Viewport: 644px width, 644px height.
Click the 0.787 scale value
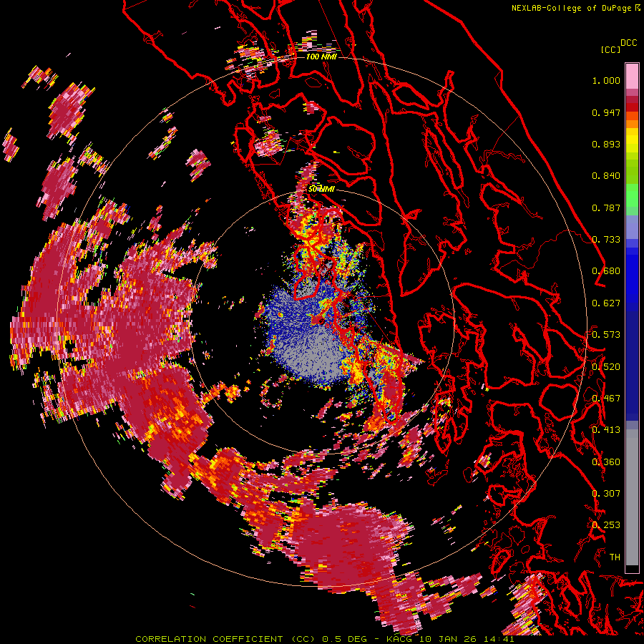(x=606, y=208)
